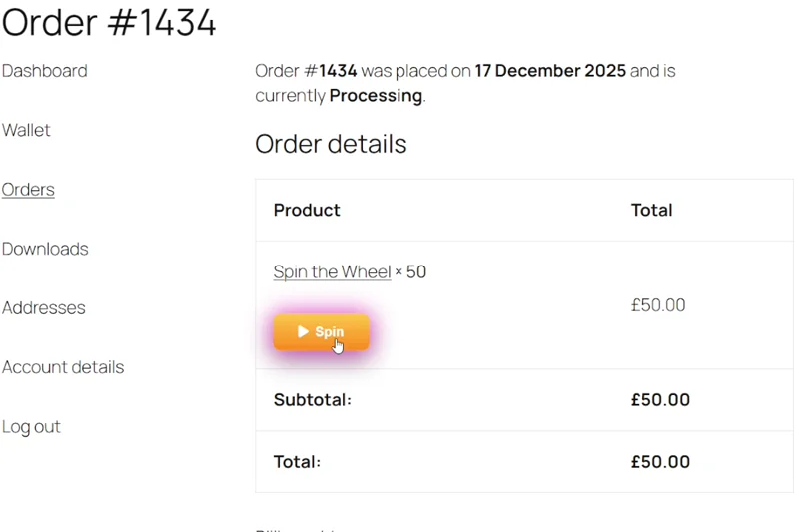Screen dimensions: 799x532
Task: Click the Order details heading
Action: click(331, 144)
